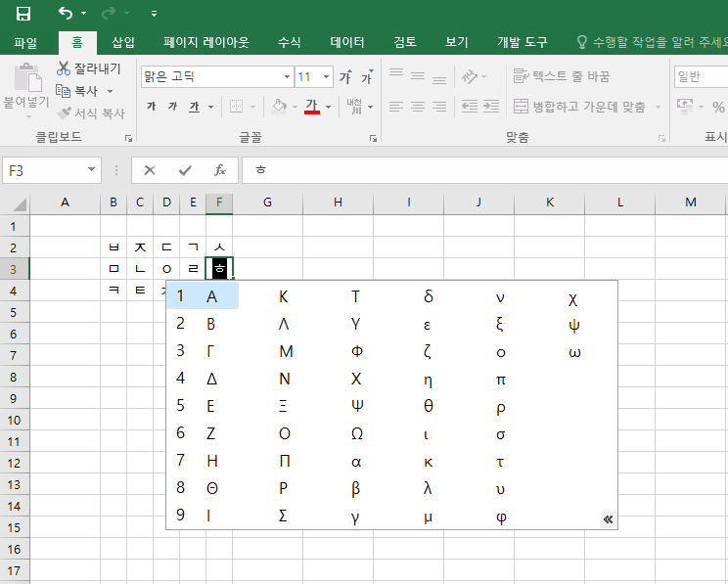Toggle 텍스트 줄 바꿈 wrap text
728x584 pixels.
tap(562, 76)
